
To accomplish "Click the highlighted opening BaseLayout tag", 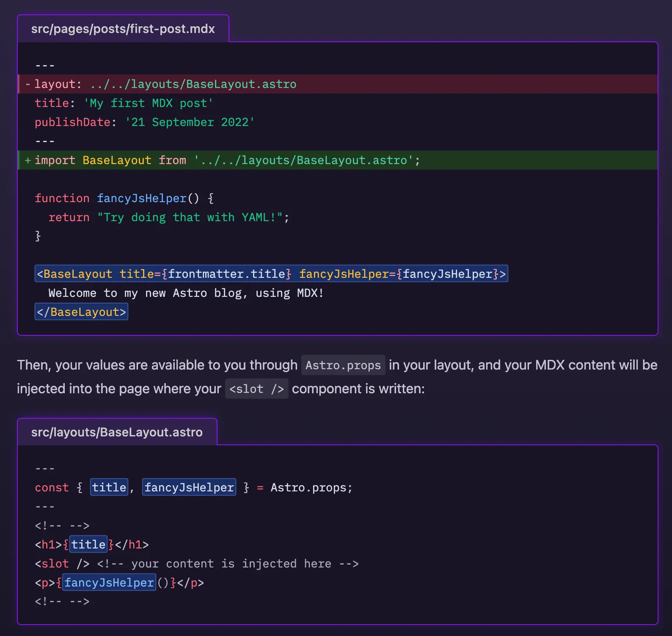I will coord(271,274).
